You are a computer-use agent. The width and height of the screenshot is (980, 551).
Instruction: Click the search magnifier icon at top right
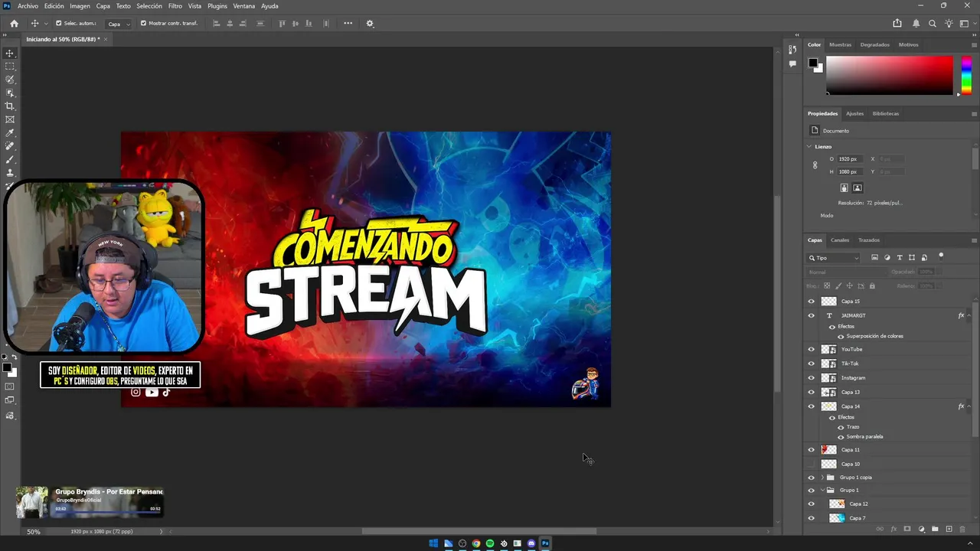[x=933, y=24]
